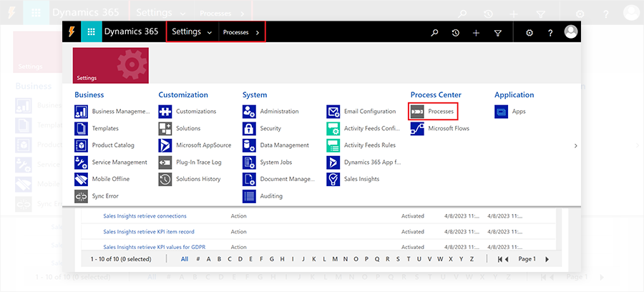Click the Page 1 indicator
Image resolution: width=644 pixels, height=292 pixels.
coord(527,259)
